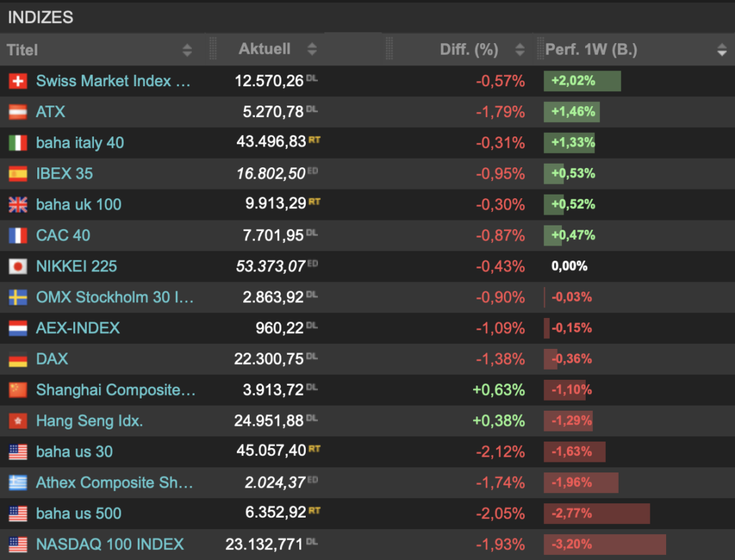The height and width of the screenshot is (560, 735).
Task: Click the Hong Kong flag icon
Action: point(18,421)
